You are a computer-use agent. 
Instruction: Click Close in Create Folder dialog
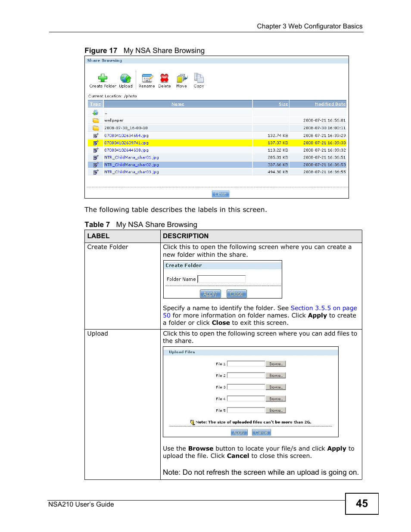(237, 294)
